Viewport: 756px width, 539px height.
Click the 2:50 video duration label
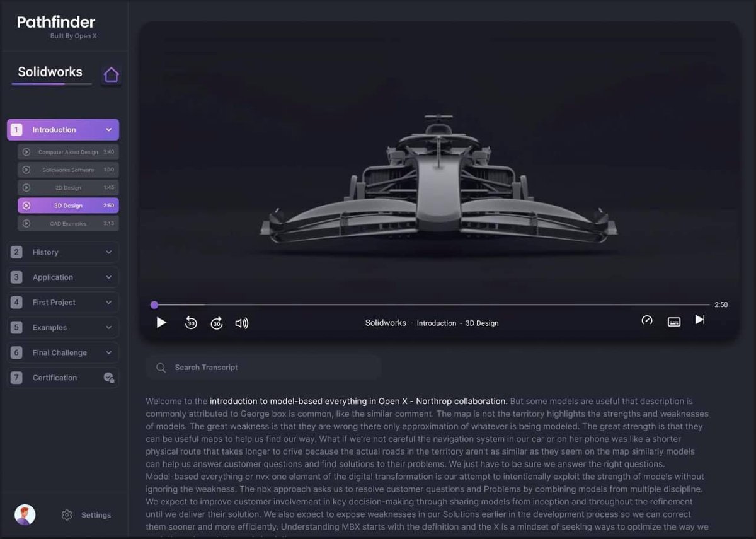click(x=721, y=304)
